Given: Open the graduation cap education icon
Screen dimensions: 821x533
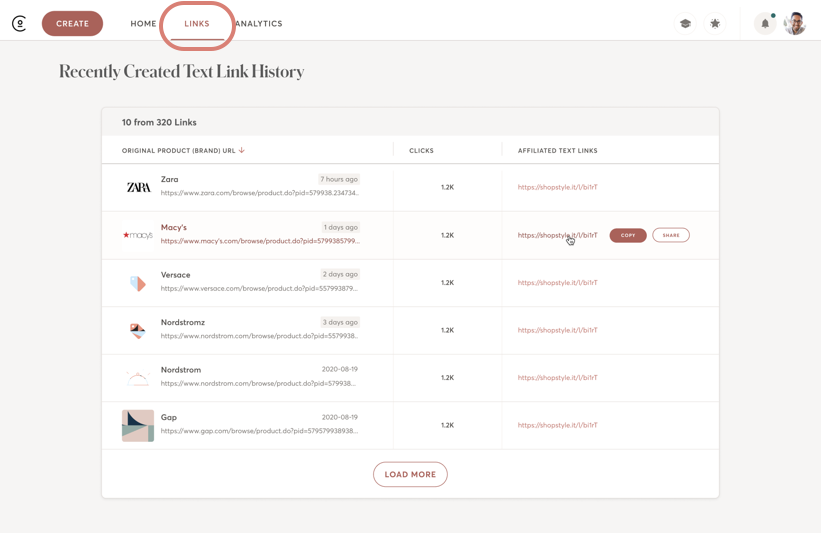Looking at the screenshot, I should click(685, 24).
